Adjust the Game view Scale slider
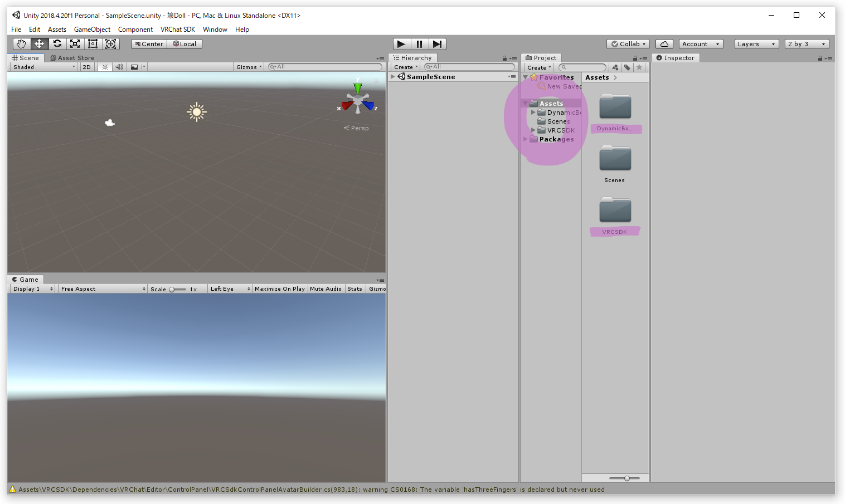 (x=178, y=289)
